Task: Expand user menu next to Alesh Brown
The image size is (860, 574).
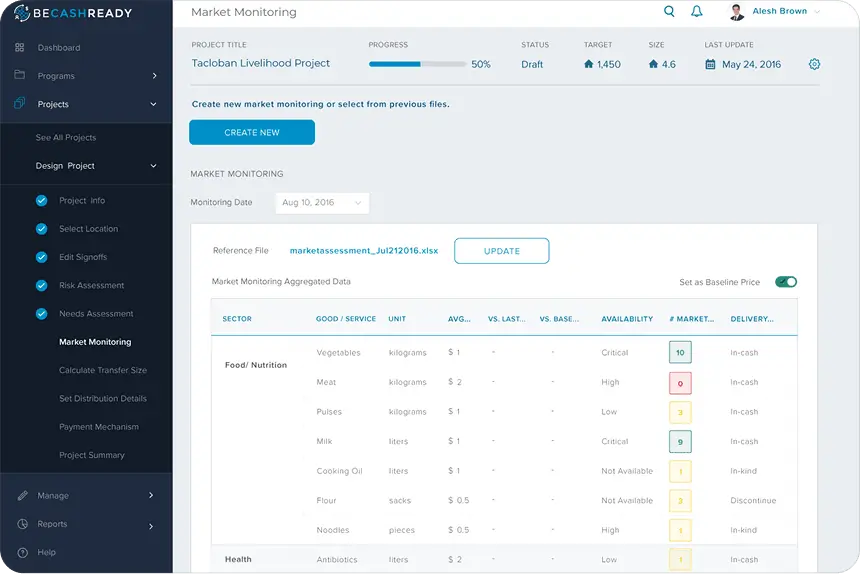Action: point(817,12)
